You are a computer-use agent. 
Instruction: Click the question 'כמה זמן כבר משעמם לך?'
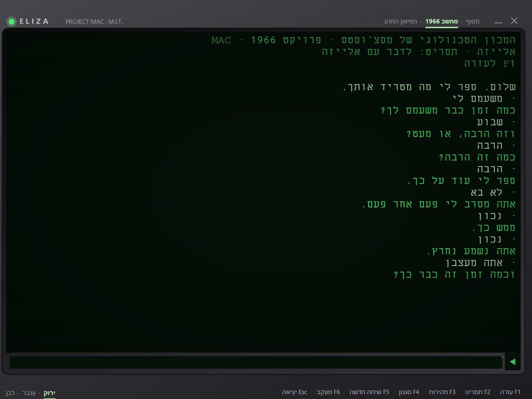click(x=448, y=110)
